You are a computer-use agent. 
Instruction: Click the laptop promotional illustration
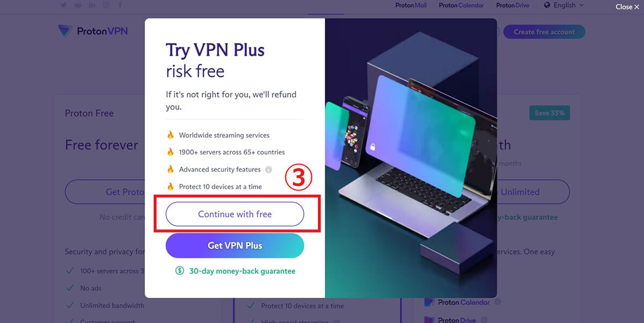[411, 158]
